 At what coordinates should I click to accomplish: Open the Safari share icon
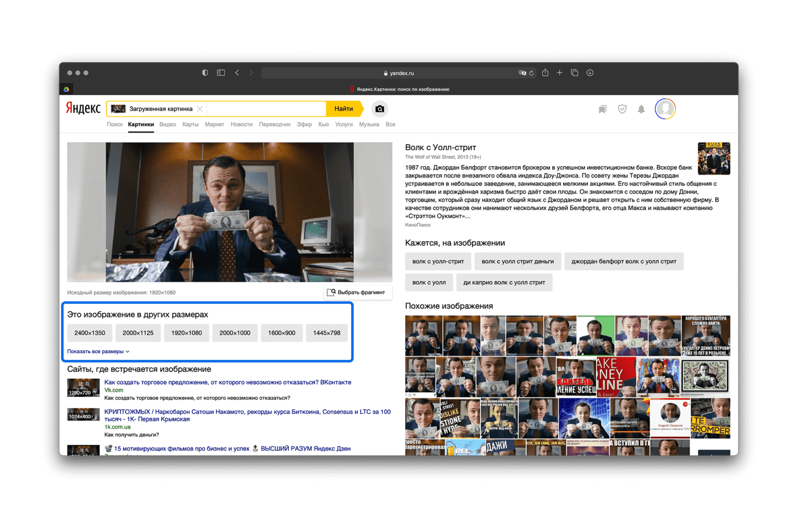coord(545,73)
